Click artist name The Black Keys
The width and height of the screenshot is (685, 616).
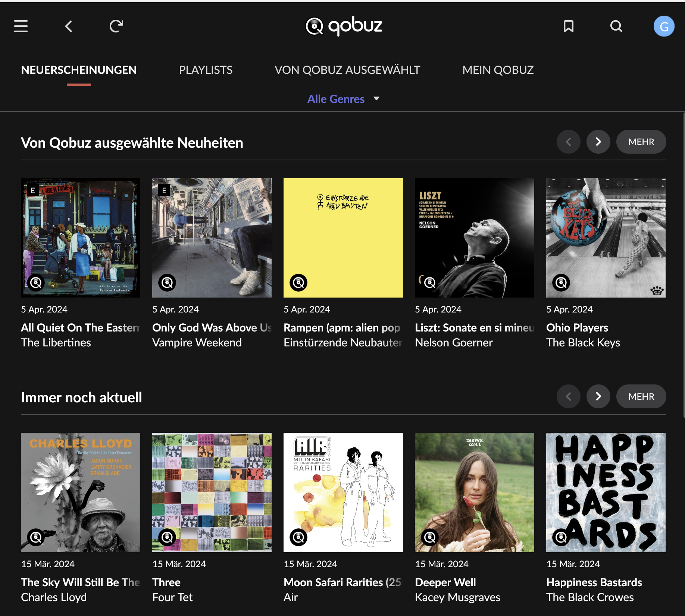(x=583, y=342)
